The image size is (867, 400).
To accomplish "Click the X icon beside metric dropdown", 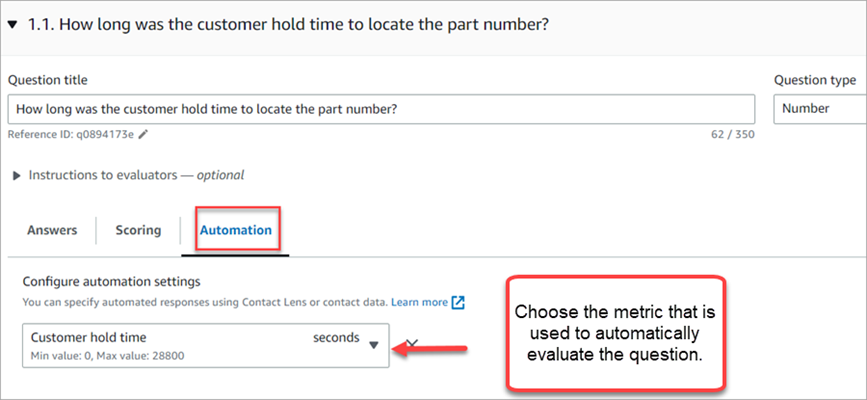I will [x=411, y=343].
